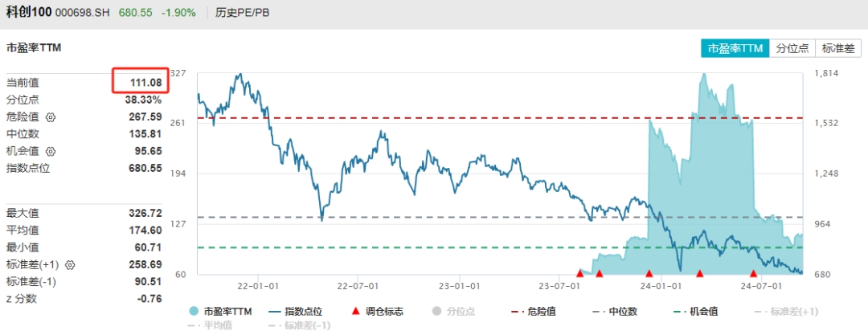Select the 市盈率TTM tab button
The height and width of the screenshot is (335, 868).
click(x=735, y=49)
